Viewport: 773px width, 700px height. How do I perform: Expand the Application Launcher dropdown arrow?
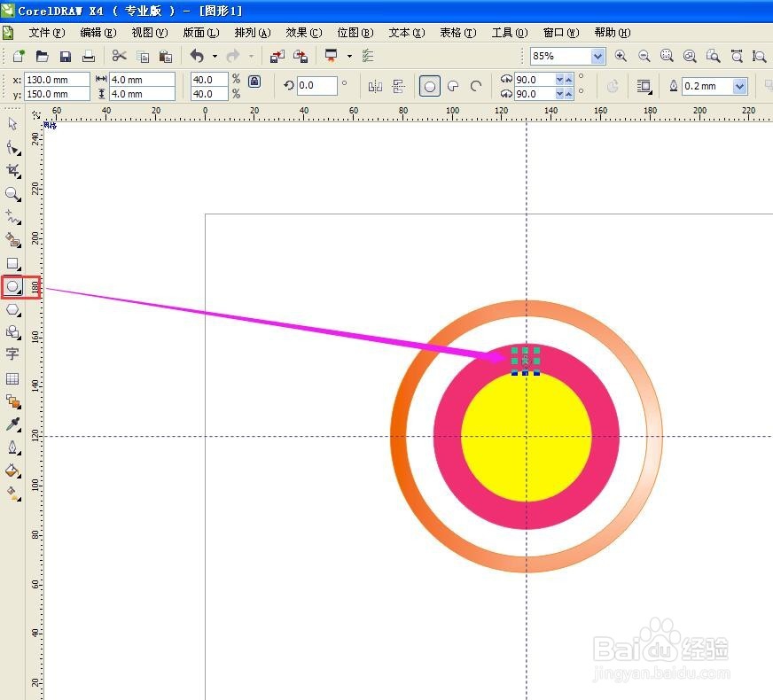click(x=349, y=56)
